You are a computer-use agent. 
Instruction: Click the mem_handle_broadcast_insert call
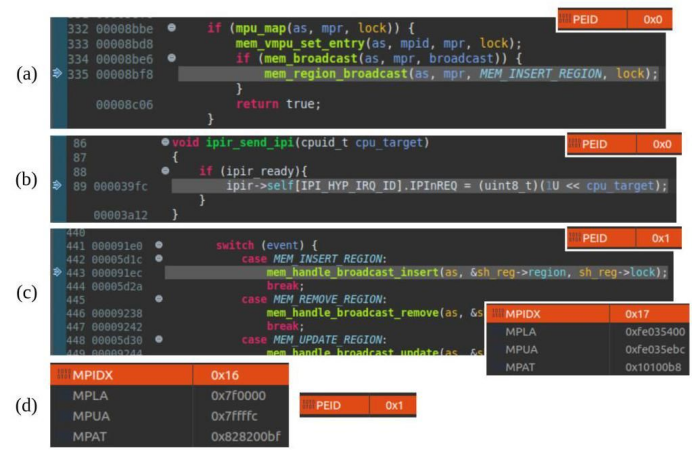(x=353, y=272)
